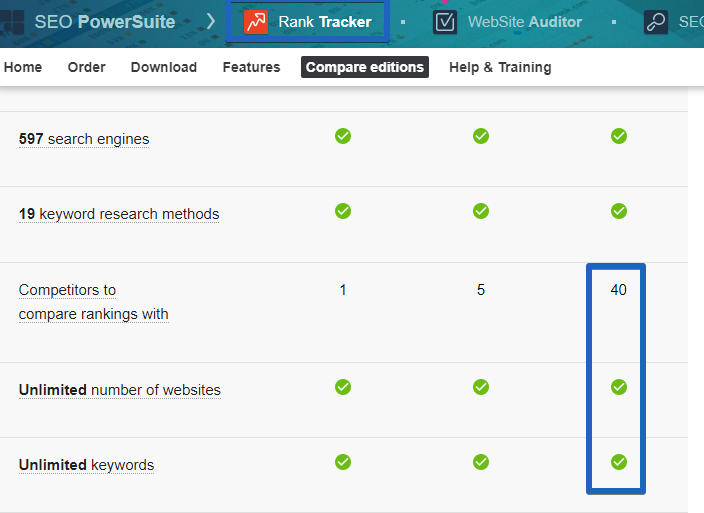The image size is (704, 513).
Task: Click third-column checkmark for Unlimited keywords
Action: point(619,462)
